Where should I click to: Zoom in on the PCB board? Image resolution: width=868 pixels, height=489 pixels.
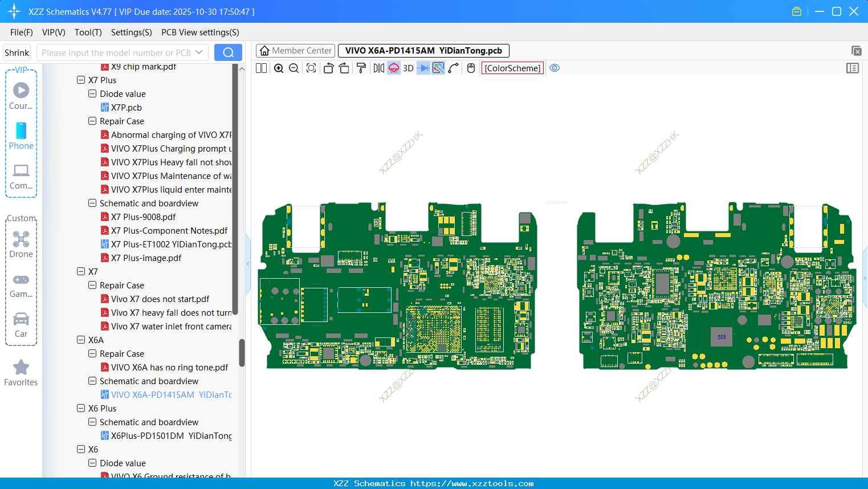click(279, 68)
